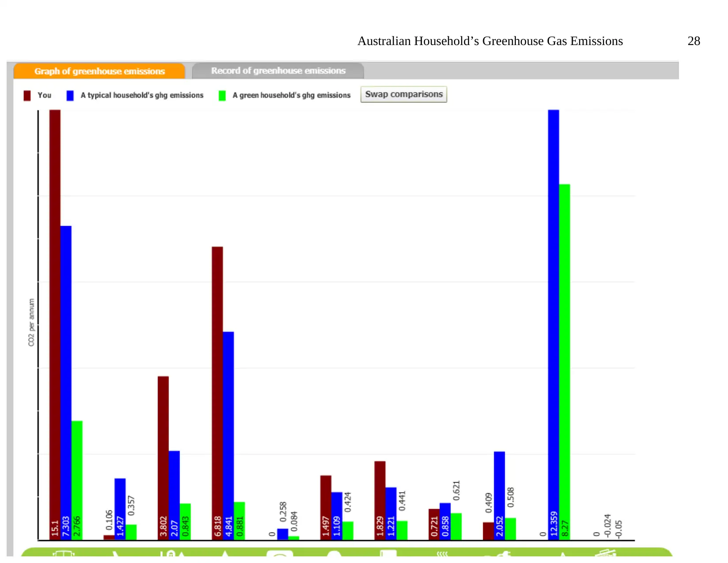This screenshot has height=563, width=728.
Task: Click the page number 28
Action: click(x=694, y=41)
